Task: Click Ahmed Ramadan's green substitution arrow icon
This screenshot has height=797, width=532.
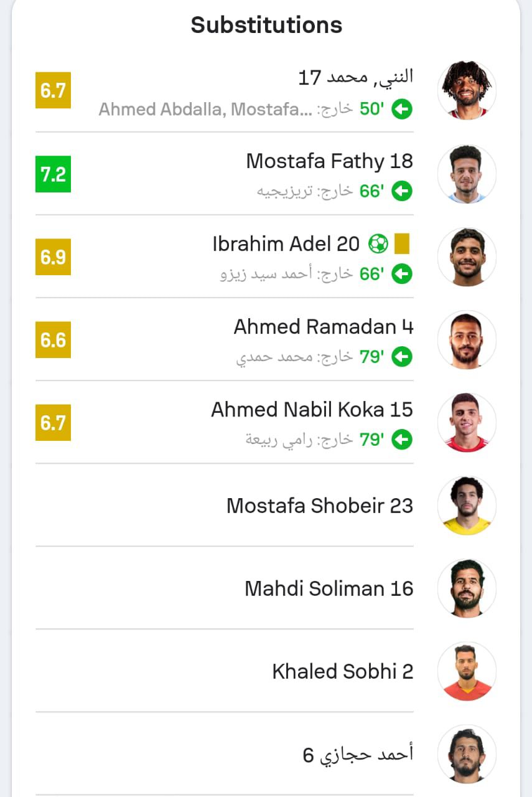Action: [402, 357]
